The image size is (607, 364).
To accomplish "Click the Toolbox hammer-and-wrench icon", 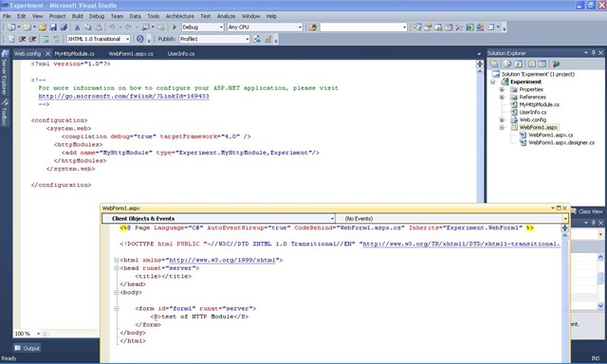I will coord(459,27).
